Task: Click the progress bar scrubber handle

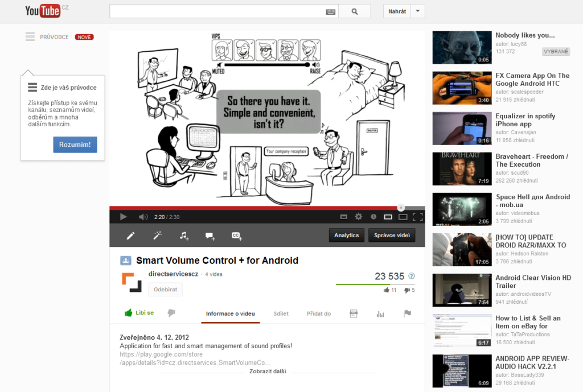Action: click(401, 208)
